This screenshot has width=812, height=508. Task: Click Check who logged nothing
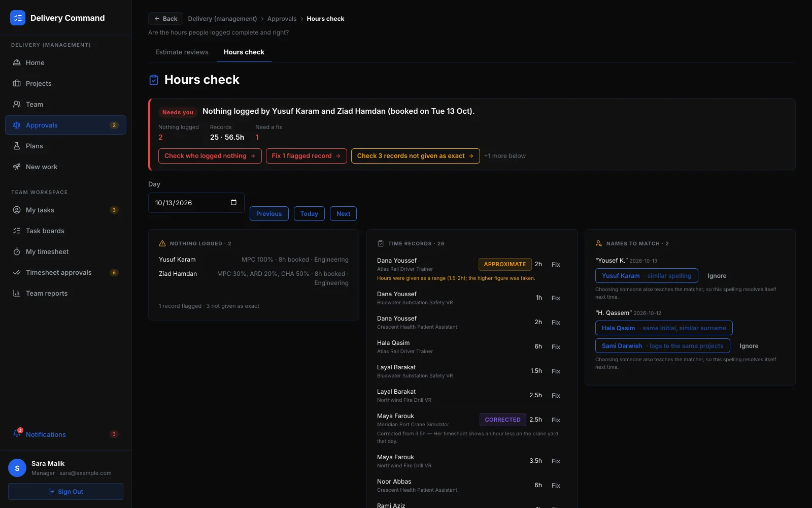pyautogui.click(x=210, y=156)
